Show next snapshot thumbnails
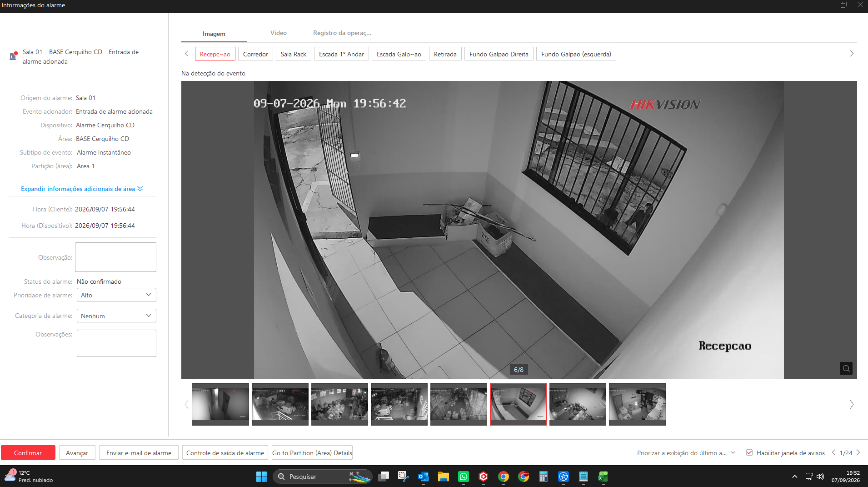This screenshot has width=868, height=487. point(852,404)
